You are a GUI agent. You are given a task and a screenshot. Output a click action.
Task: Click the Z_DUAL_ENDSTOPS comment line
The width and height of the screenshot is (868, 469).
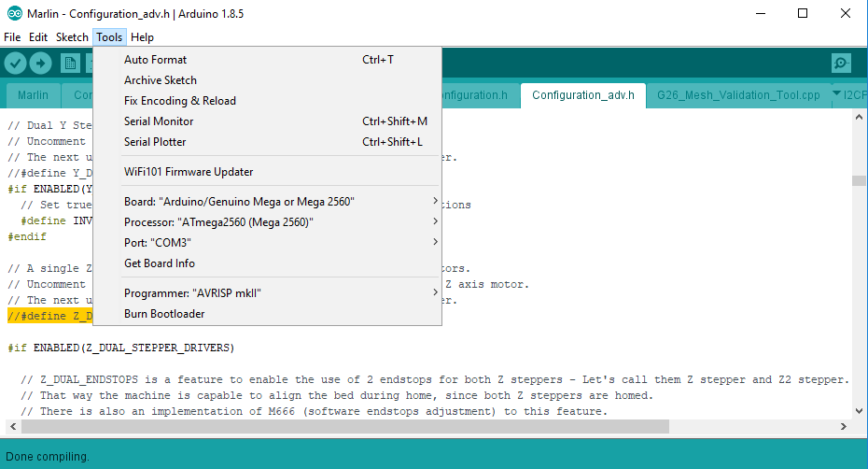pos(434,379)
